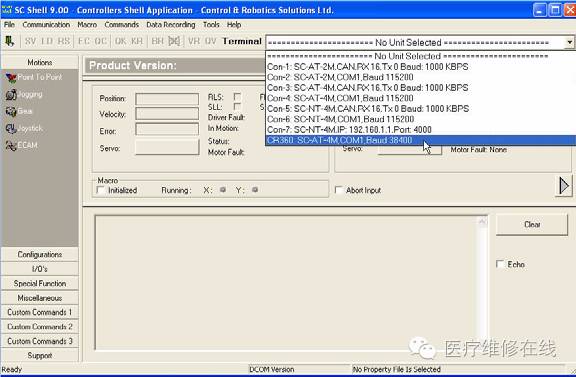This screenshot has width=576, height=377.
Task: Click the Ready status bar text
Action: (12, 369)
